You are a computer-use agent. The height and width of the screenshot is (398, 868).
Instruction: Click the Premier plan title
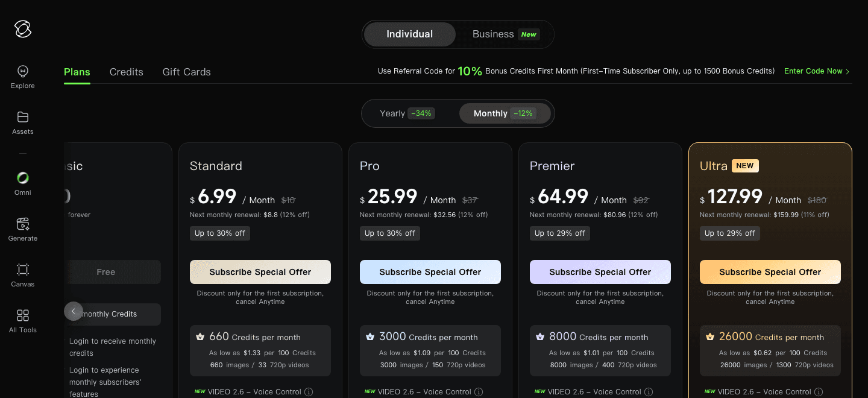pos(552,166)
